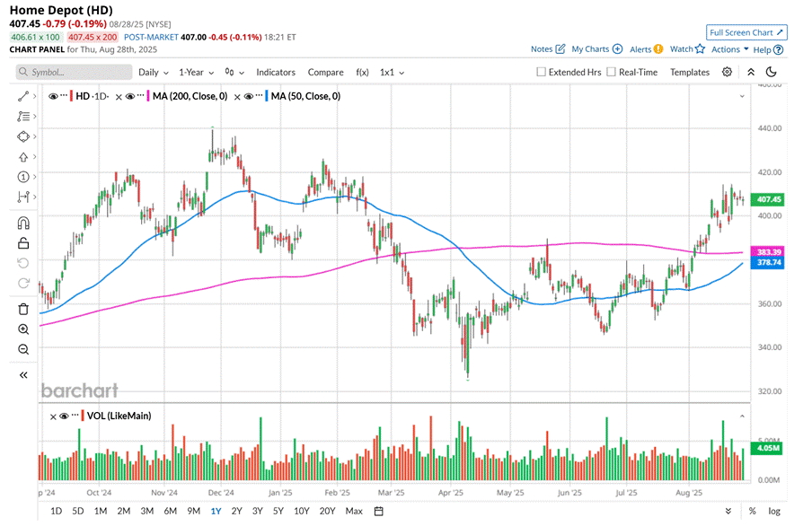Image resolution: width=812 pixels, height=526 pixels.
Task: Collapse the legend with chevron arrow
Action: pos(742,96)
